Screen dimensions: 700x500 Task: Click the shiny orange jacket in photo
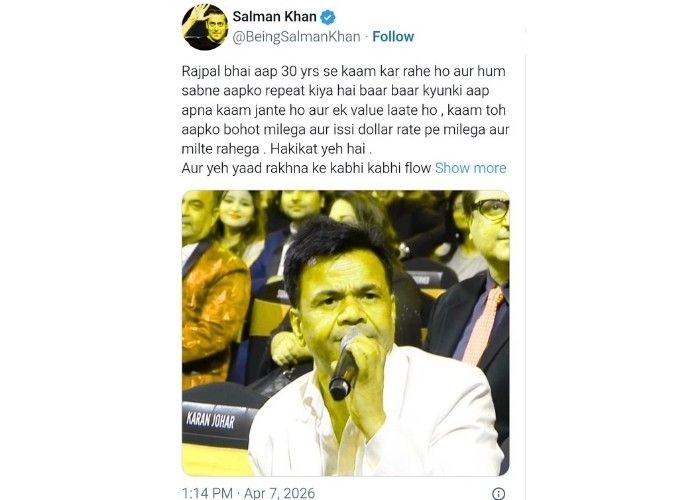(213, 312)
